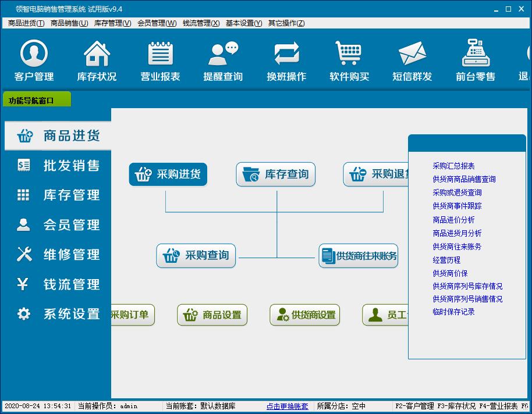Open 软件购买 shopping cart icon
The image size is (532, 414).
coord(349,60)
